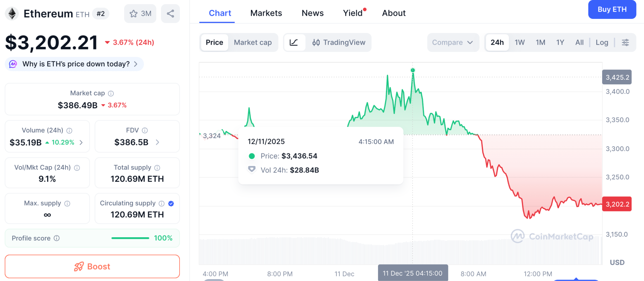This screenshot has height=281, width=644.
Task: Click the line chart icon
Action: coord(294,42)
